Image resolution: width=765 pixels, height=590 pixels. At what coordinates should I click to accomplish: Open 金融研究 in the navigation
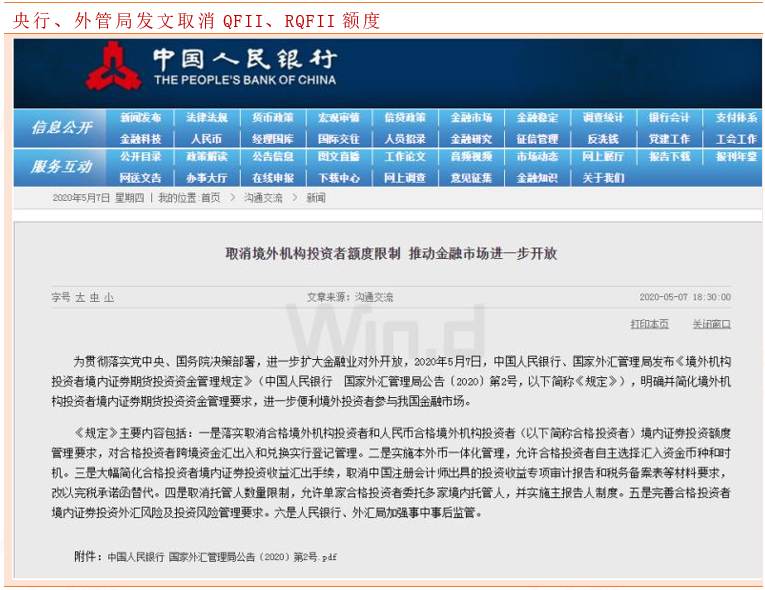click(471, 139)
